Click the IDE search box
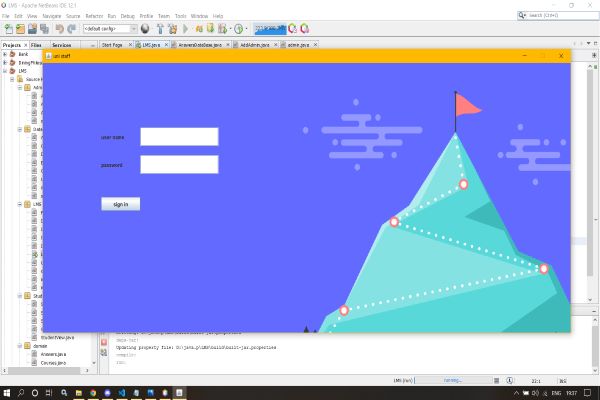The image size is (600, 400). click(556, 16)
